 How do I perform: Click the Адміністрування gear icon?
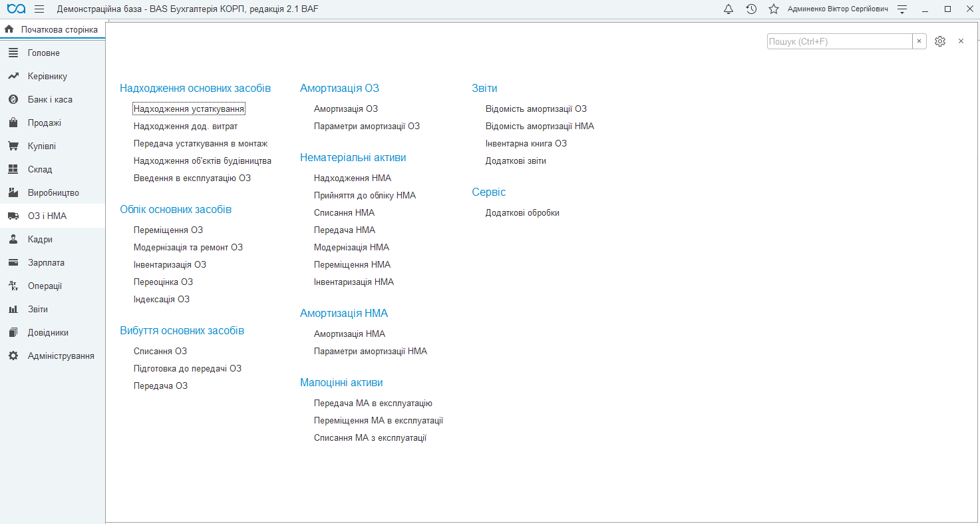point(13,356)
